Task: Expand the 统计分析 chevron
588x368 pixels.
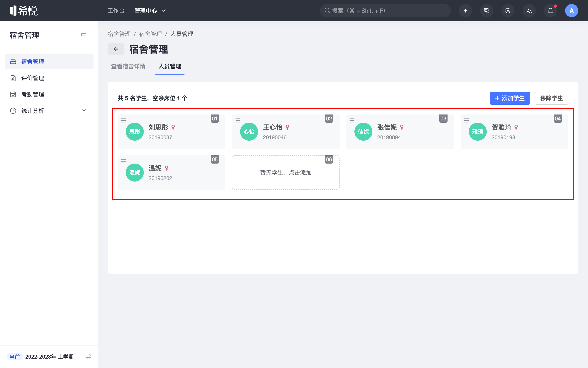Action: 84,110
